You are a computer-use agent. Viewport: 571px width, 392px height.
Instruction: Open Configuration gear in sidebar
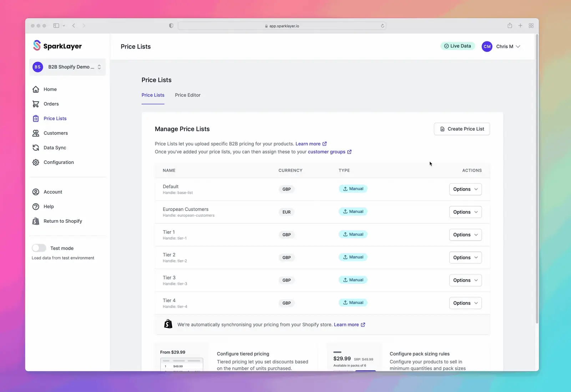tap(36, 162)
